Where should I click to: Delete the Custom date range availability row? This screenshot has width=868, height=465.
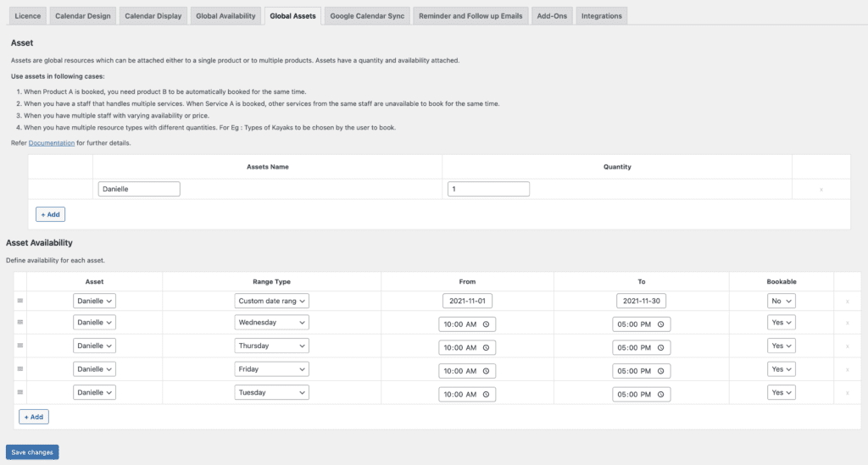point(847,302)
